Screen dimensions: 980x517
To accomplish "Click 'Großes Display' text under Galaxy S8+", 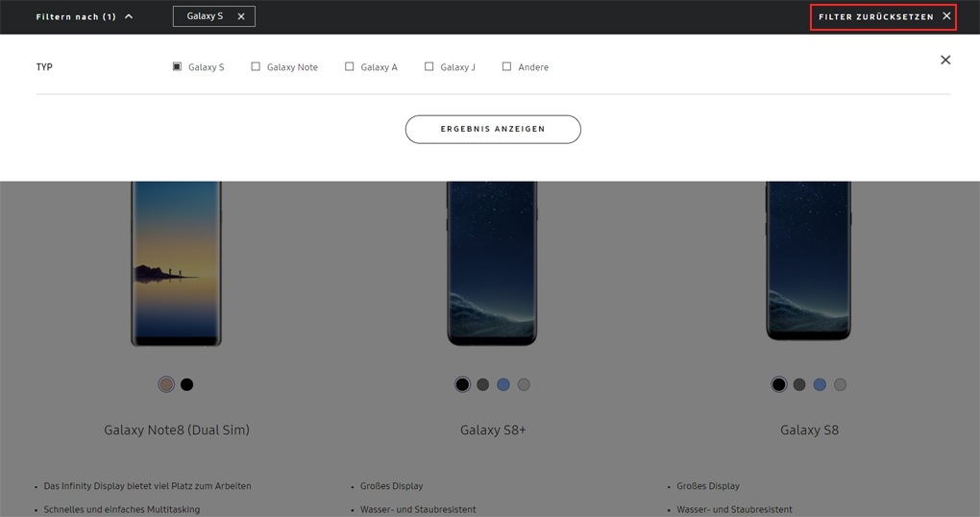I will tap(392, 485).
